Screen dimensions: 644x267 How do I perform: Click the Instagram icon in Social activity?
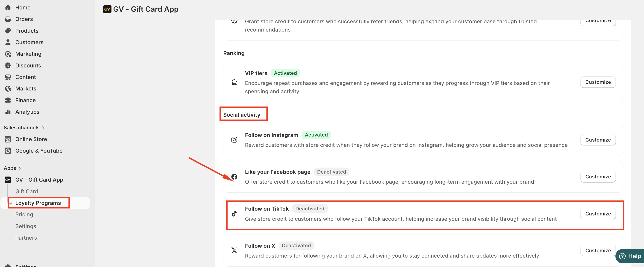click(x=234, y=140)
